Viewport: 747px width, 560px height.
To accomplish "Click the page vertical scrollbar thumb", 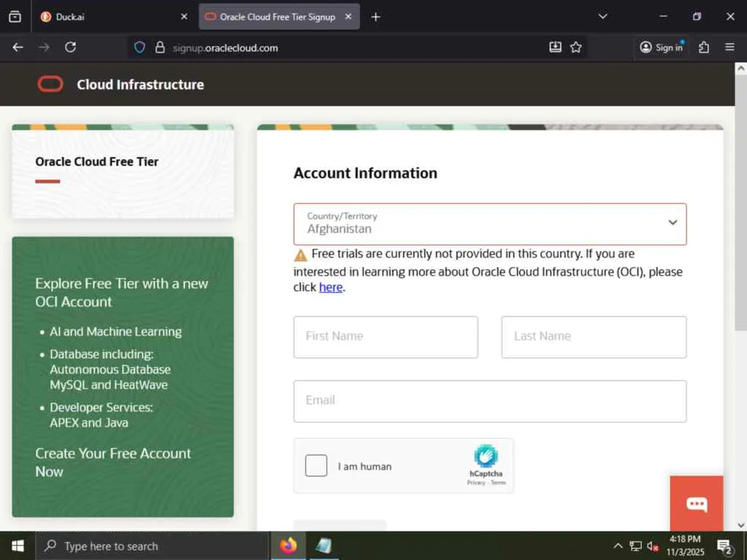I will (x=740, y=203).
